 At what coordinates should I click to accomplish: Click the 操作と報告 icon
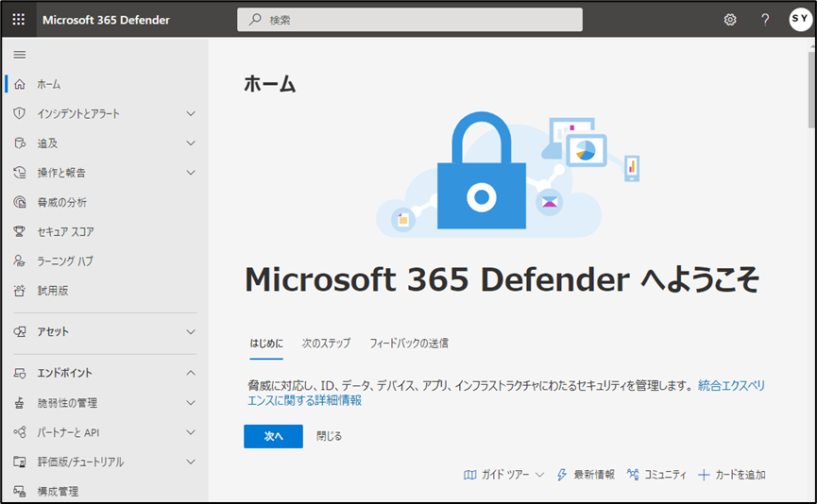pos(20,173)
